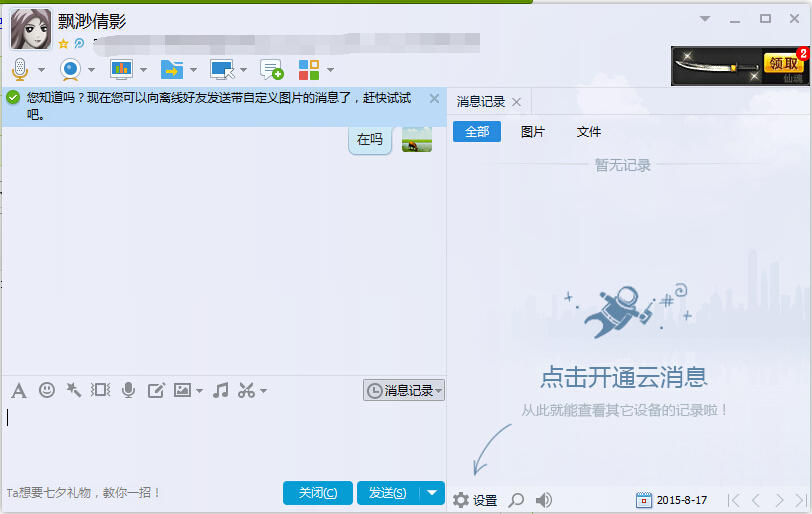Start a voice call with microphone icon
The width and height of the screenshot is (812, 514).
coord(20,69)
